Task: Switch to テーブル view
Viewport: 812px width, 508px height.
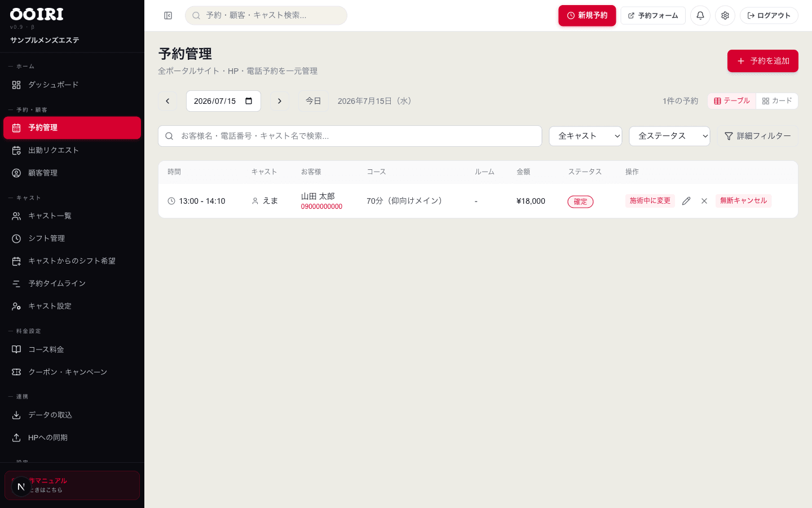Action: click(732, 101)
